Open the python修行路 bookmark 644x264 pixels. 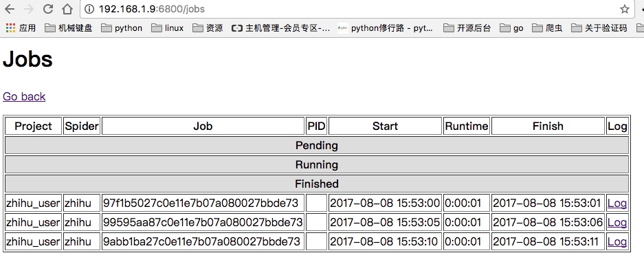pos(385,28)
